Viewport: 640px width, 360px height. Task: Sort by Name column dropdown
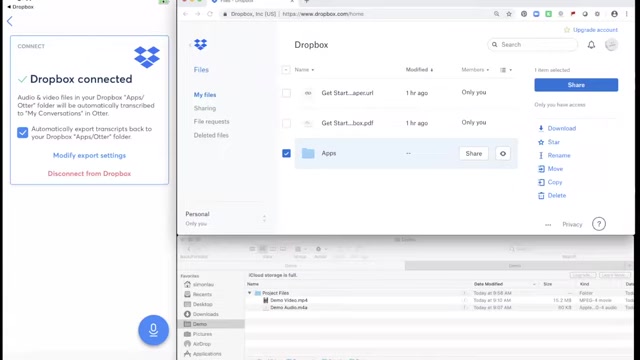[x=304, y=70]
